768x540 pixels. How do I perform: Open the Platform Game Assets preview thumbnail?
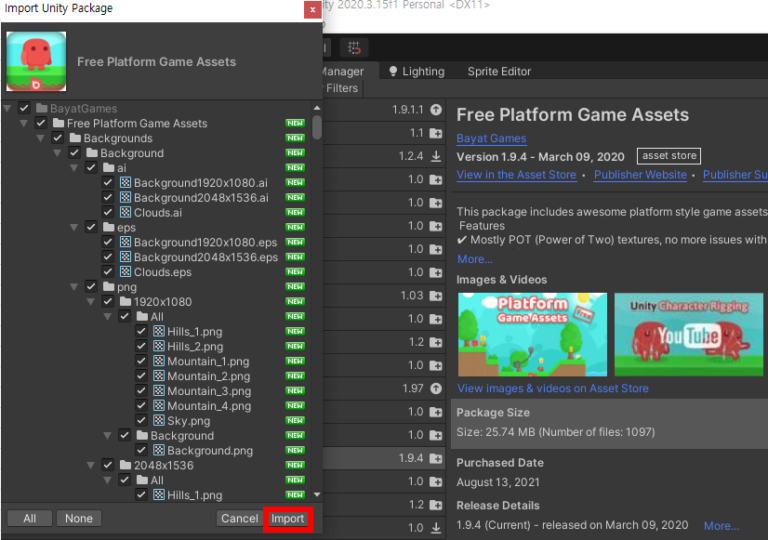coord(532,335)
